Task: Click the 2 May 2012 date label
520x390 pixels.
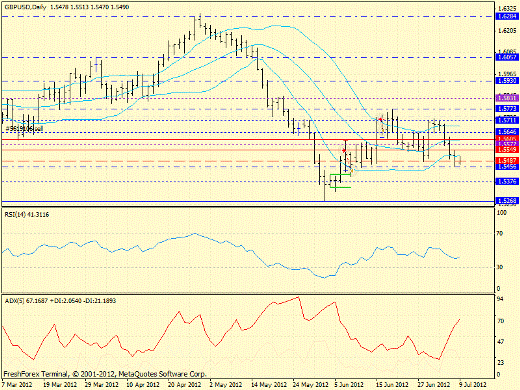Action: 226,384
